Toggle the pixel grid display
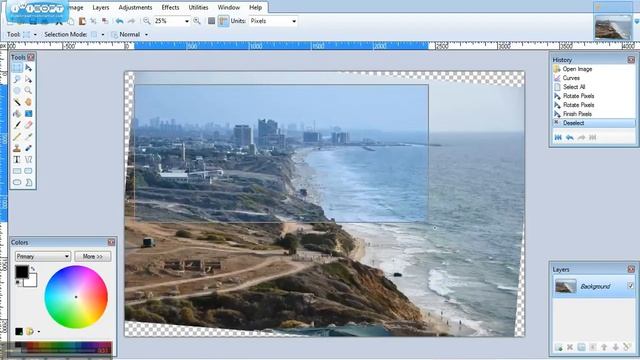 211,21
